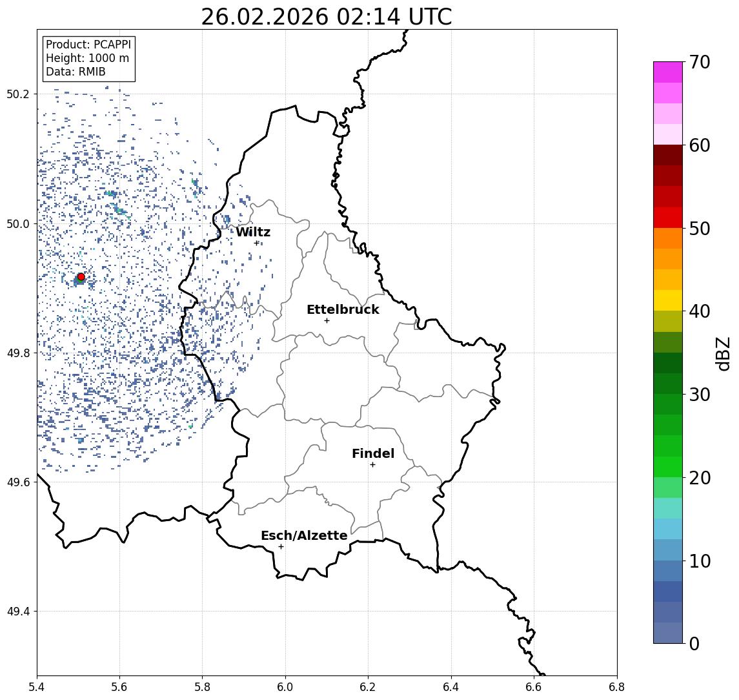Select the Findel city label
This screenshot has height=700, width=739.
coord(373,453)
